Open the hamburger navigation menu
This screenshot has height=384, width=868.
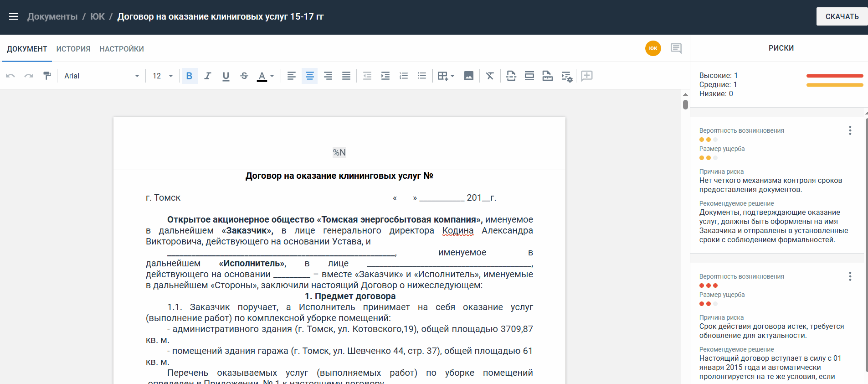click(x=14, y=17)
